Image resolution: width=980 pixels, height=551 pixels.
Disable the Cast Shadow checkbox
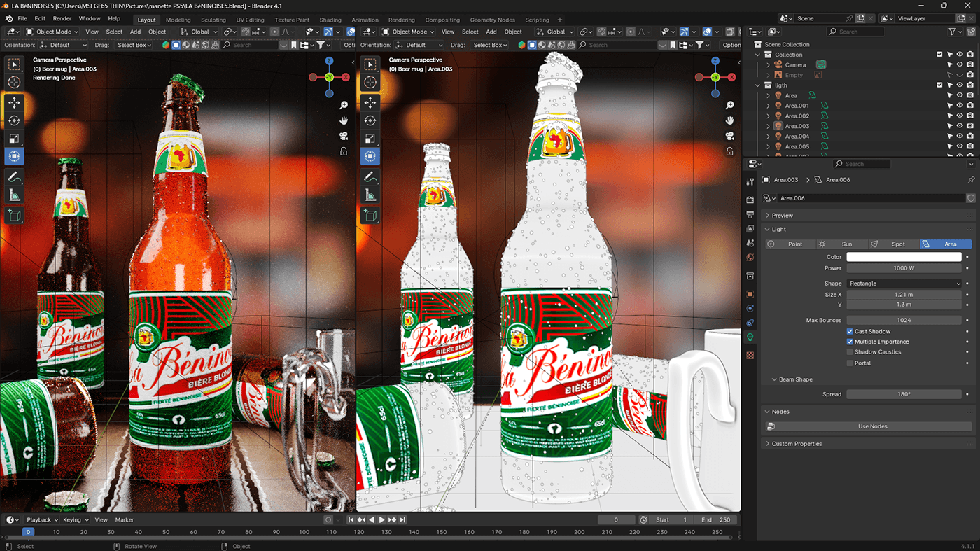coord(850,331)
